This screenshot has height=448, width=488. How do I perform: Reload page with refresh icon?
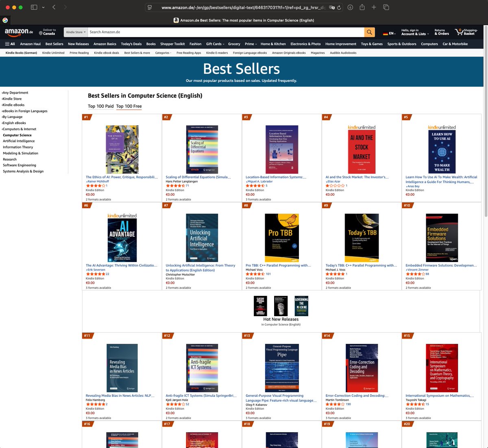(339, 7)
